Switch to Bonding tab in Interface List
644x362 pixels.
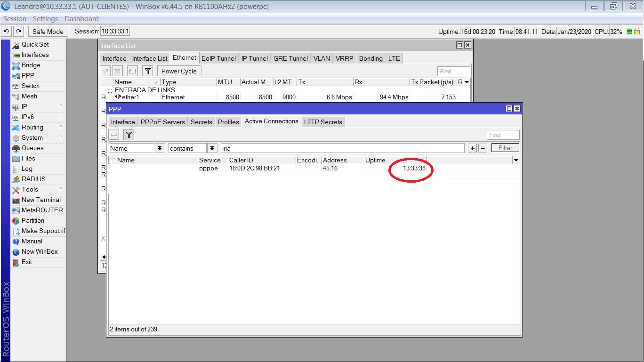click(371, 58)
